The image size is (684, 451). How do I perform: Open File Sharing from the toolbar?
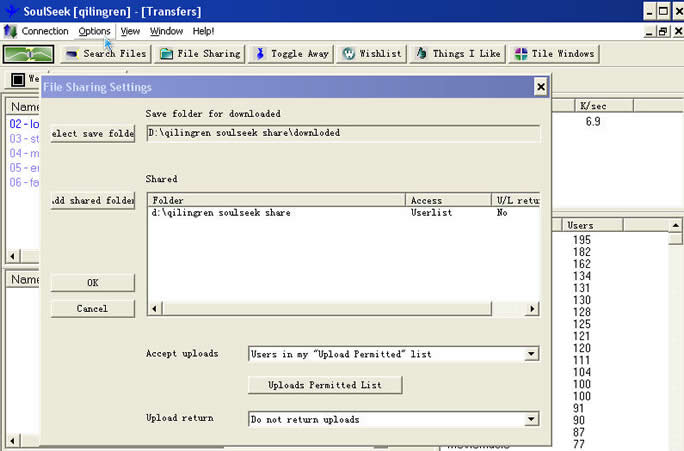point(200,54)
